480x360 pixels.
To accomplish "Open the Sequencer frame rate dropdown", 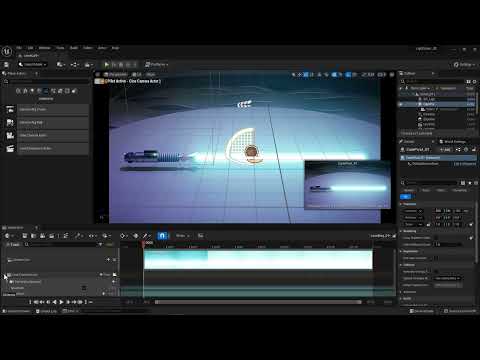I will click(182, 236).
